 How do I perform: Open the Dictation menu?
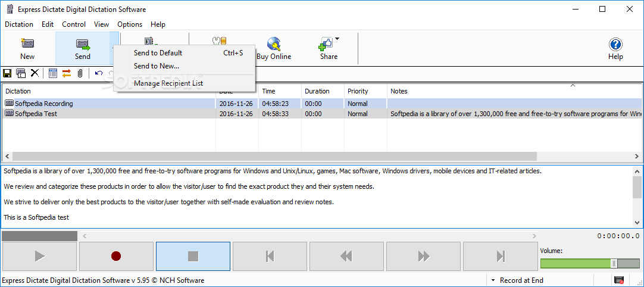coord(19,24)
